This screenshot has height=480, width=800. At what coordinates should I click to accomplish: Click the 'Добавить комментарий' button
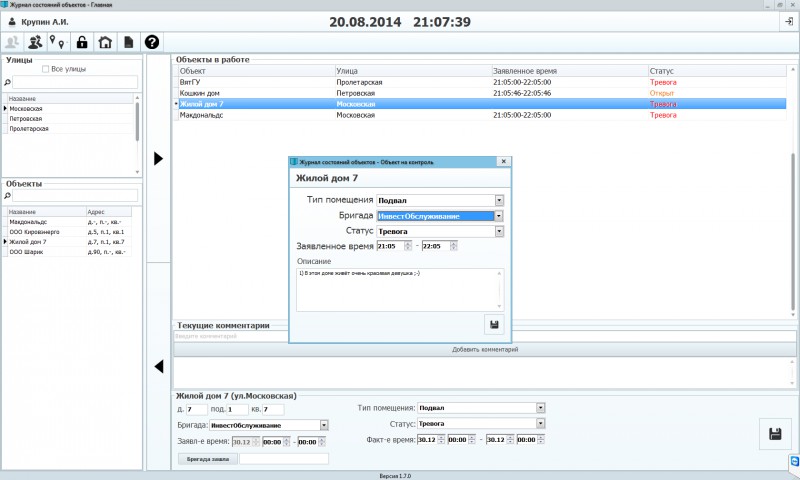[485, 349]
